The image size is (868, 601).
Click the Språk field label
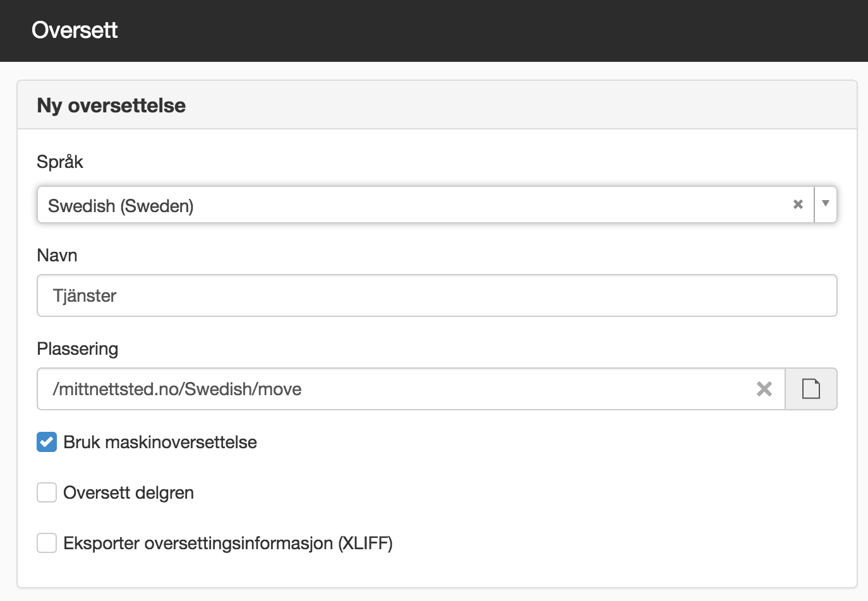(60, 162)
